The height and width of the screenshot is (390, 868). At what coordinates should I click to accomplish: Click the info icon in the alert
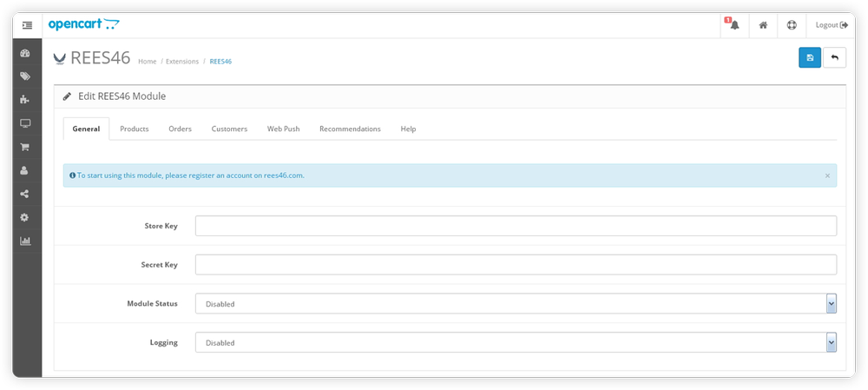(73, 175)
